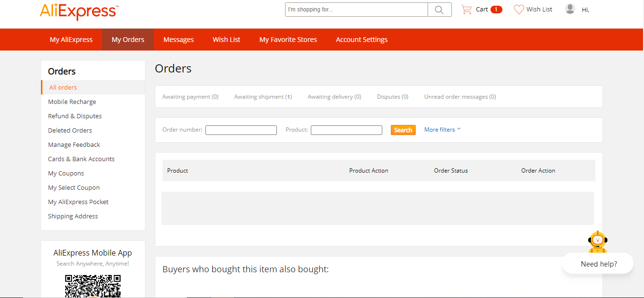The height and width of the screenshot is (298, 644).
Task: Click the mobile app QR code
Action: point(93,286)
